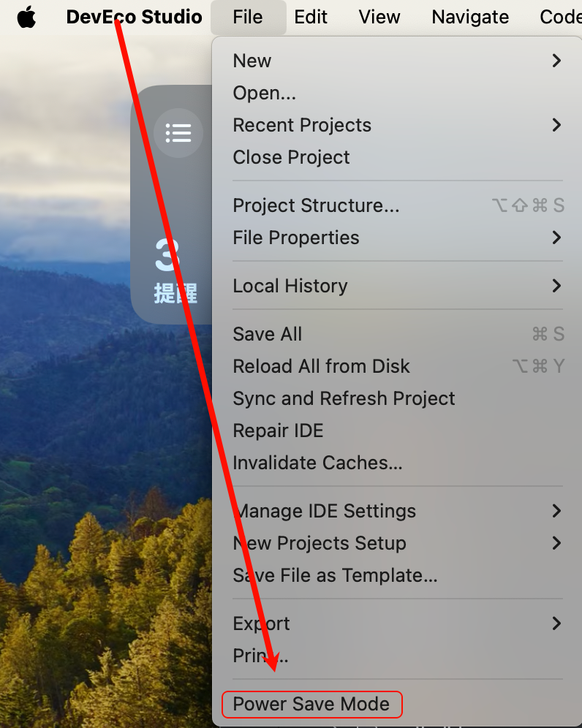Choose Open... from the File menu
The image size is (582, 728).
tap(264, 93)
